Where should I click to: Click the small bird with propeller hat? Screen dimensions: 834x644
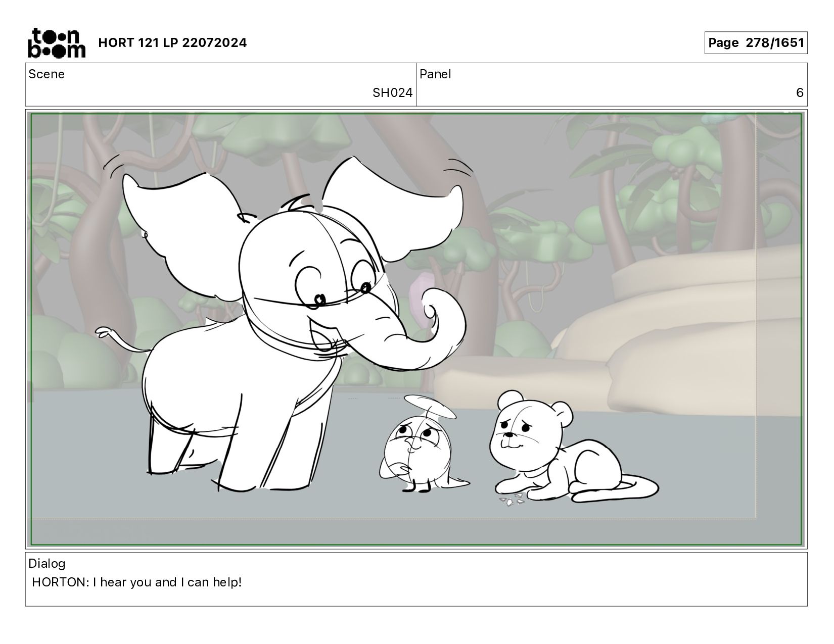(420, 450)
